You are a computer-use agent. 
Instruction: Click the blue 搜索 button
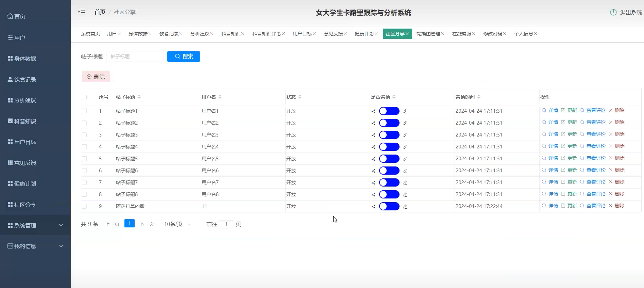[x=184, y=57]
